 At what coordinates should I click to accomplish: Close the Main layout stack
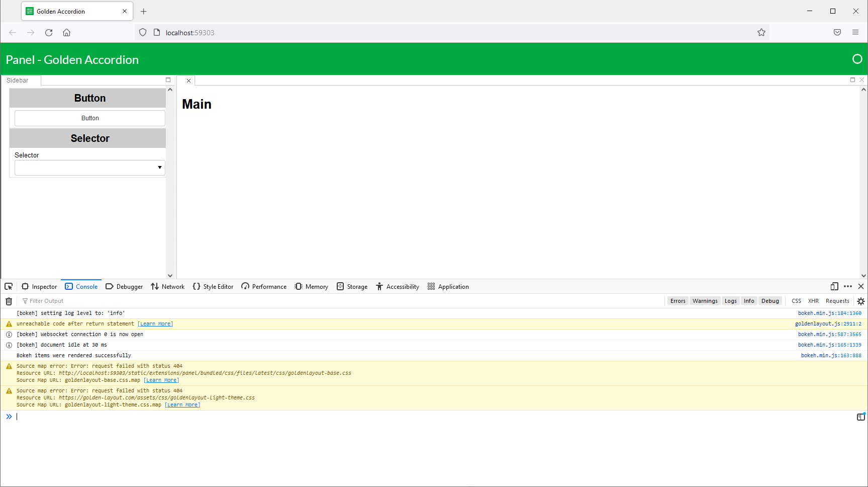861,80
